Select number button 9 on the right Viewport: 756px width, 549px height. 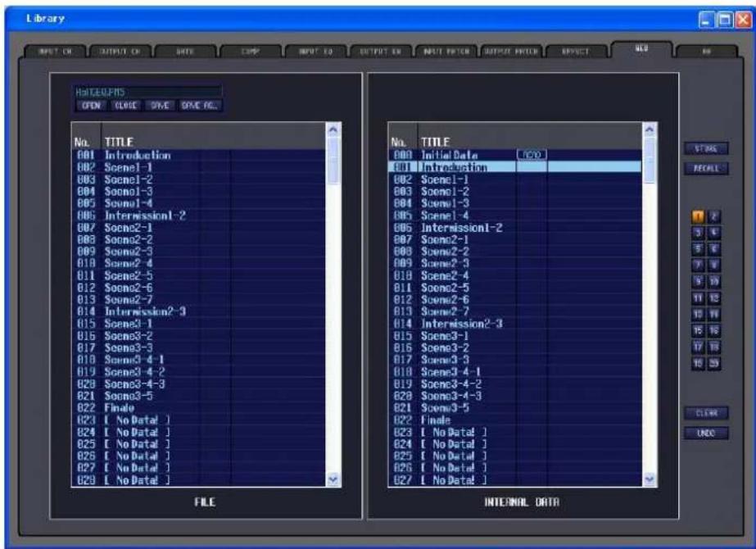pyautogui.click(x=698, y=281)
